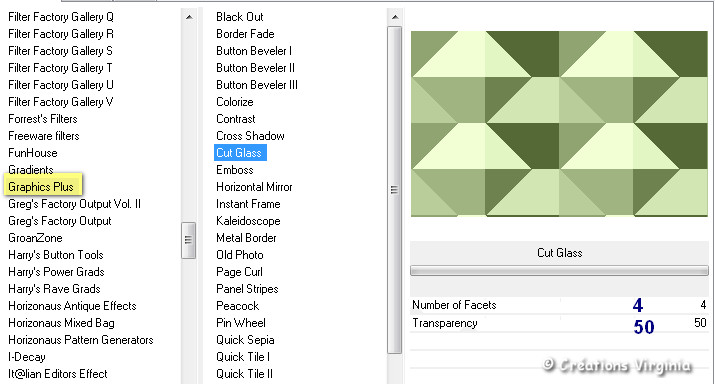Select Filter Factory Gallery T category
This screenshot has width=715, height=384.
(60, 68)
